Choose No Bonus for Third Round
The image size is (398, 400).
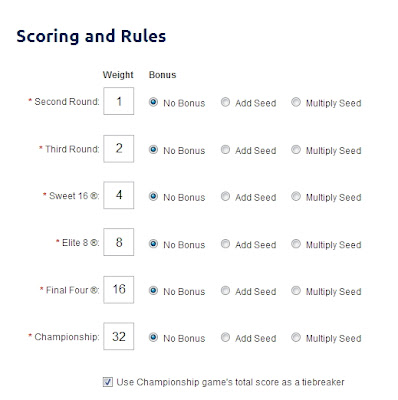pyautogui.click(x=153, y=150)
